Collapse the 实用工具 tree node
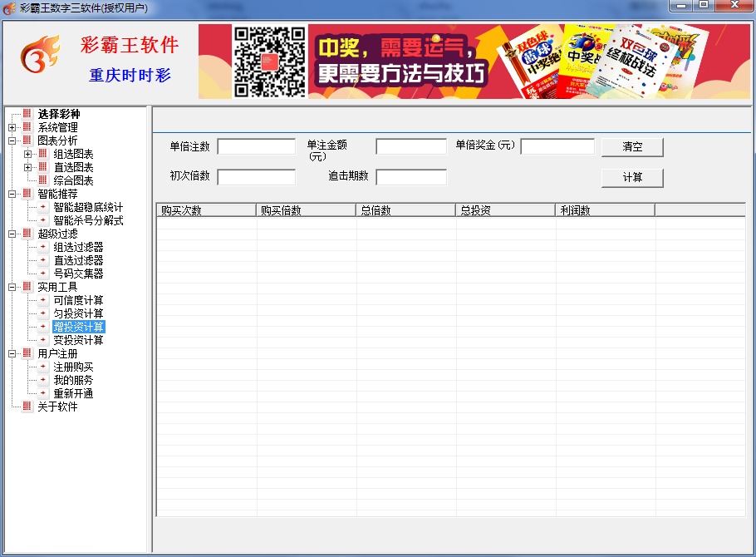Screen dimensions: 756x557 pos(12,287)
